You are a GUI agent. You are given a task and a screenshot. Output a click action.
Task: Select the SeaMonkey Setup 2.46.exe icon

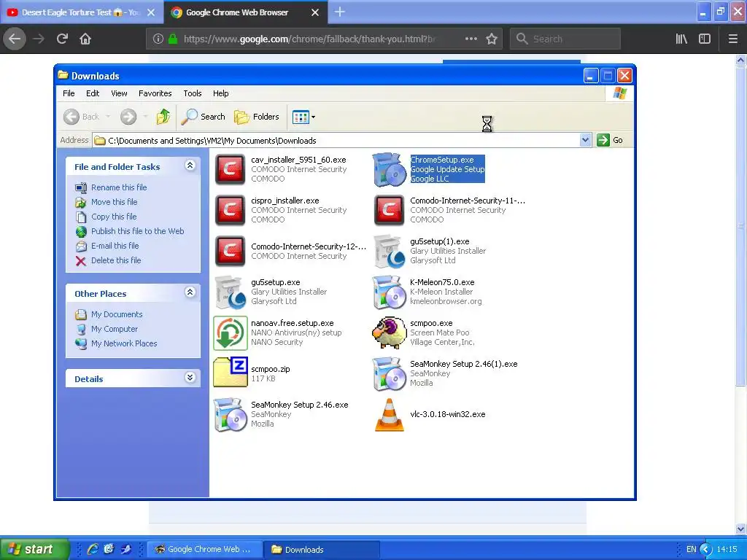[x=230, y=414]
